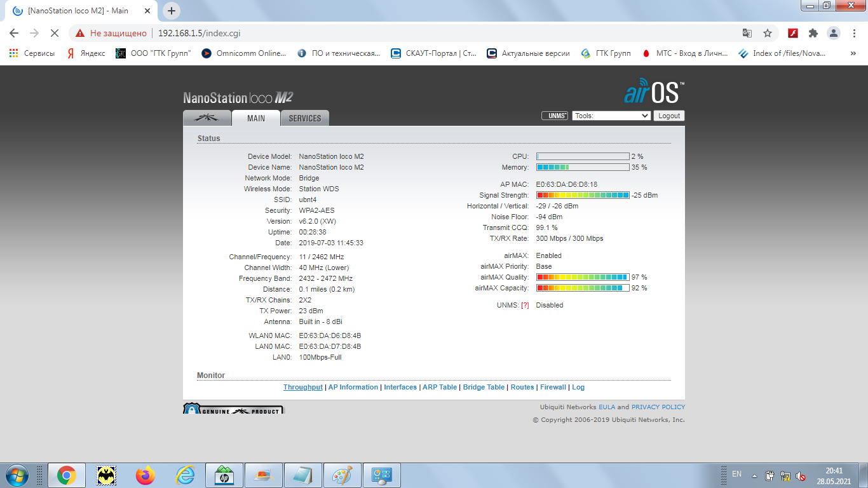Click the airMAX Capacity bar
868x488 pixels.
tap(583, 288)
